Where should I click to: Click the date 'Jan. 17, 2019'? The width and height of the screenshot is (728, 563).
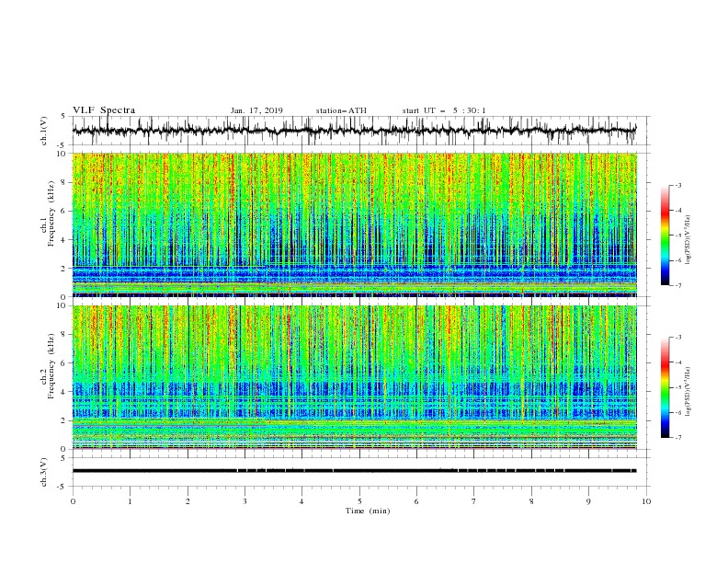[256, 110]
